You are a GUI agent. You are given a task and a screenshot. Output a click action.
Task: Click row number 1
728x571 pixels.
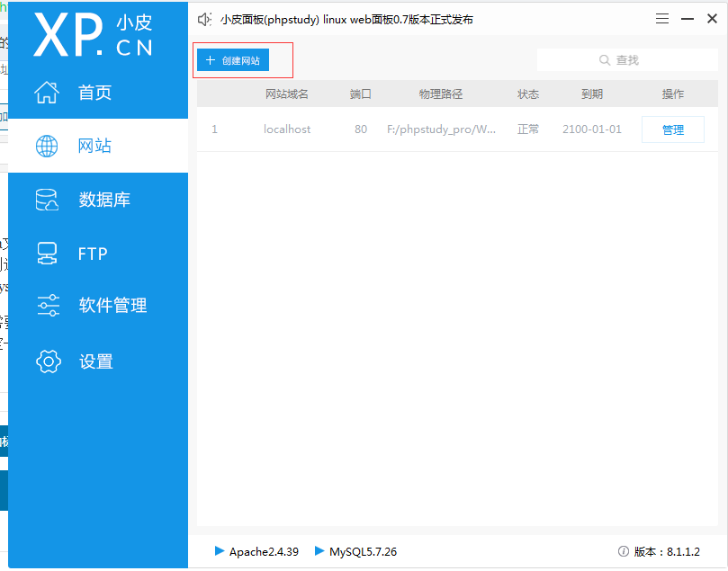coord(214,129)
